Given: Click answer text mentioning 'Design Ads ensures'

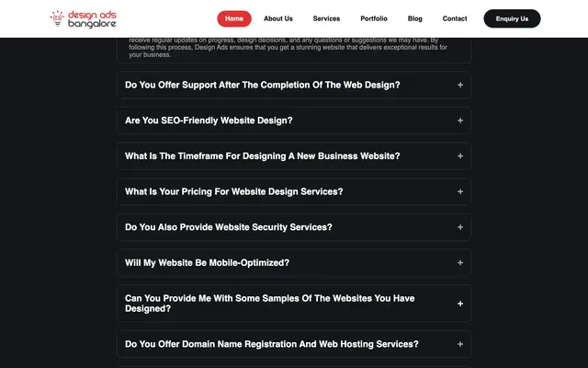Looking at the screenshot, I should (x=288, y=48).
